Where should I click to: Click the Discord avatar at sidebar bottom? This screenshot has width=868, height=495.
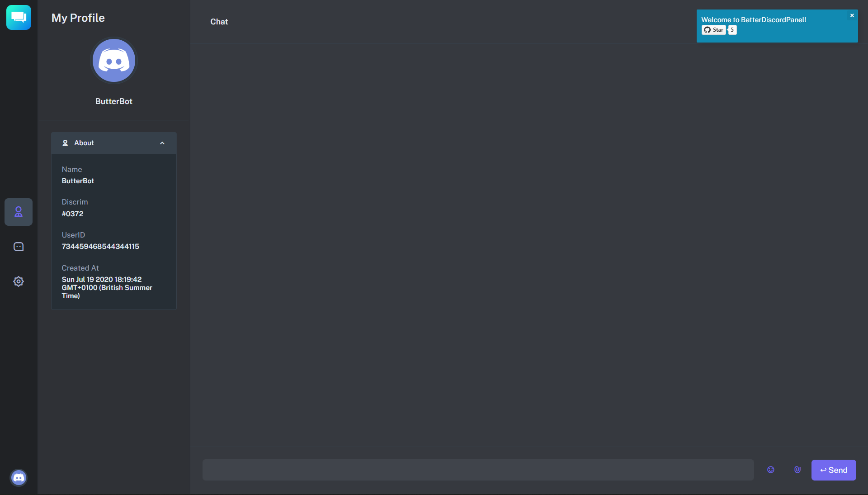click(x=19, y=477)
